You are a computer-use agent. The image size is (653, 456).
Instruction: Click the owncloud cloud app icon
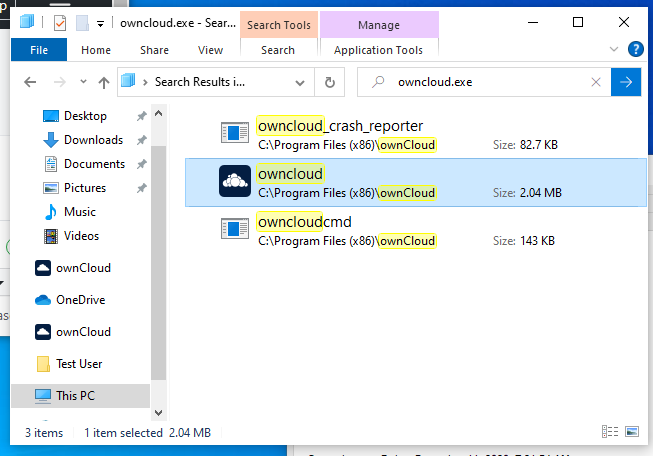click(x=235, y=181)
